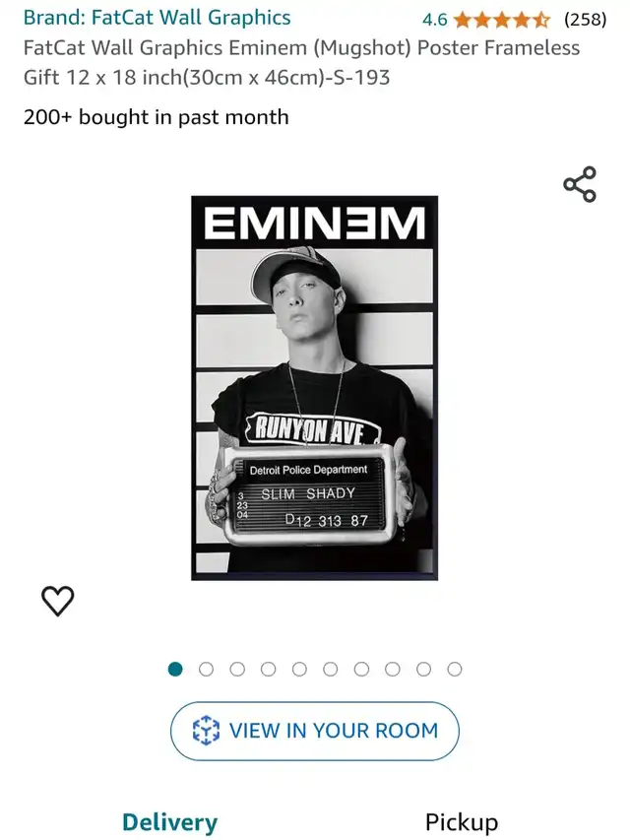Click the 4.6 rating number

coord(434,21)
